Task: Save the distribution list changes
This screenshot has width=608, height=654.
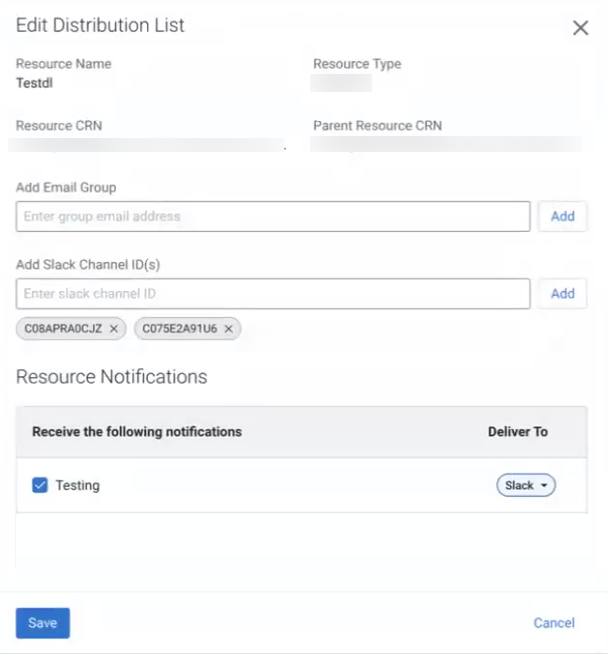Action: click(x=42, y=623)
